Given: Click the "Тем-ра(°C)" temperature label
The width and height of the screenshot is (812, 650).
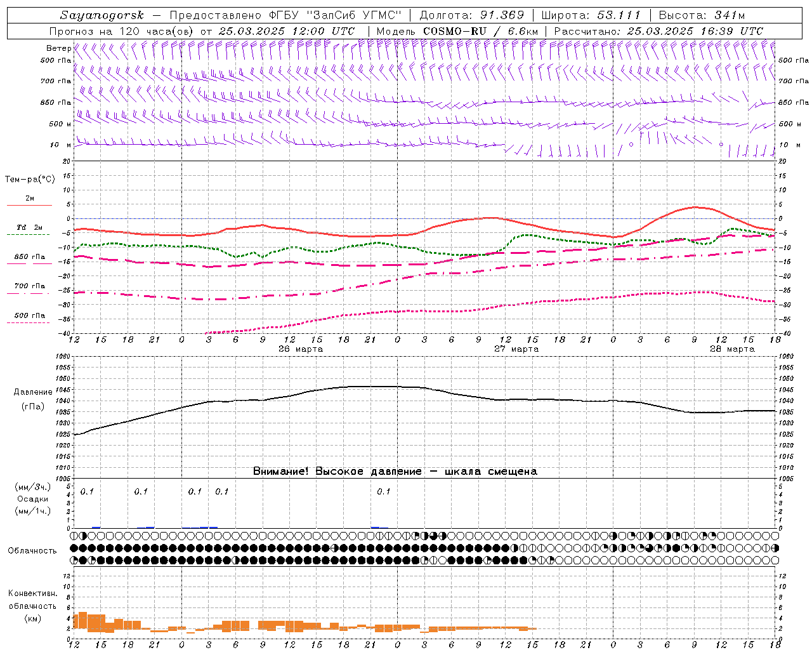Looking at the screenshot, I should pyautogui.click(x=30, y=180).
